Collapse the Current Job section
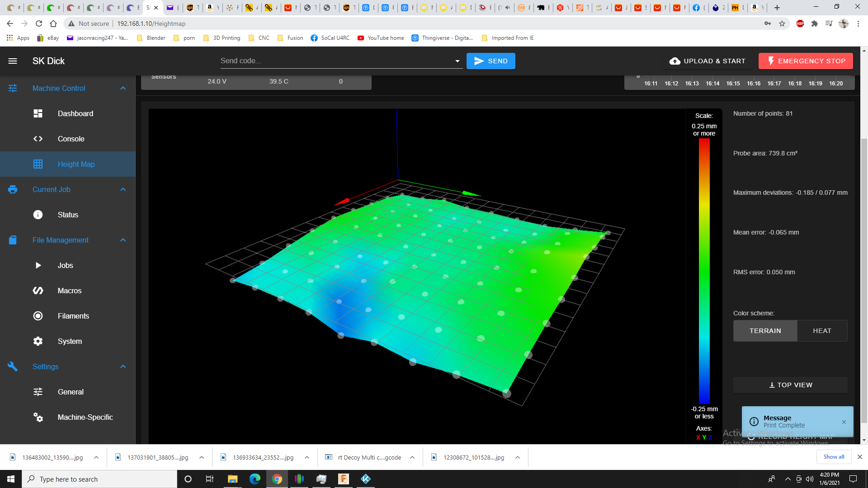The height and width of the screenshot is (488, 868). (x=123, y=189)
